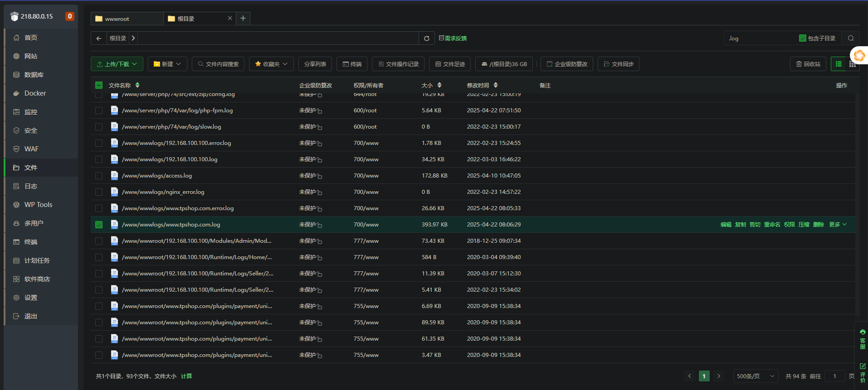Uncheck the www.tpshop.com.log row checkbox
The height and width of the screenshot is (390, 868).
coord(99,225)
